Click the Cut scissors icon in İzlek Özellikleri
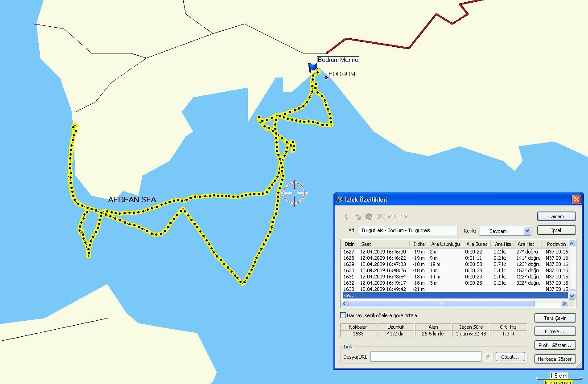 tap(345, 217)
